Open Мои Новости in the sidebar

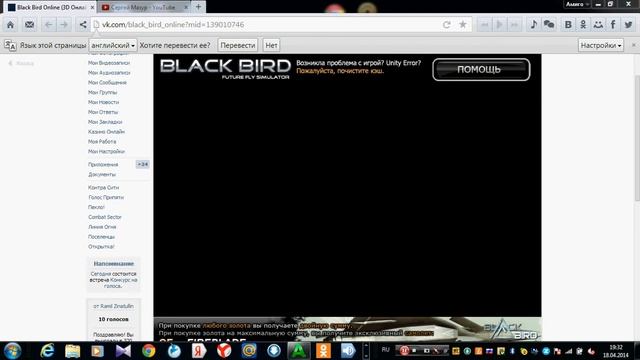(x=104, y=102)
